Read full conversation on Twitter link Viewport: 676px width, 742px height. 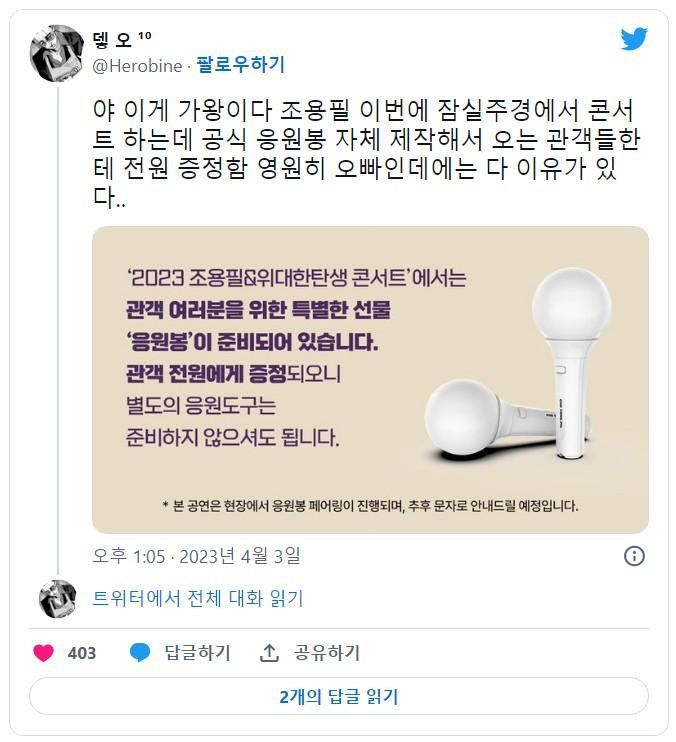(x=197, y=599)
